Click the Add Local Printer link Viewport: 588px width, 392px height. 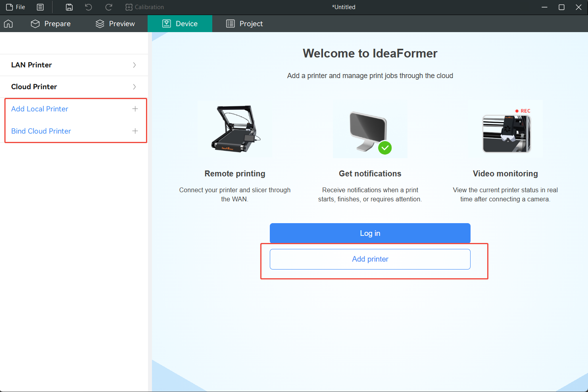(x=40, y=109)
